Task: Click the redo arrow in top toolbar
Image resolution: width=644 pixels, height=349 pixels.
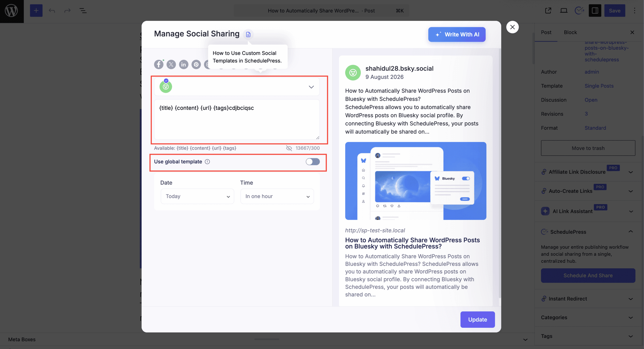Action: [67, 11]
